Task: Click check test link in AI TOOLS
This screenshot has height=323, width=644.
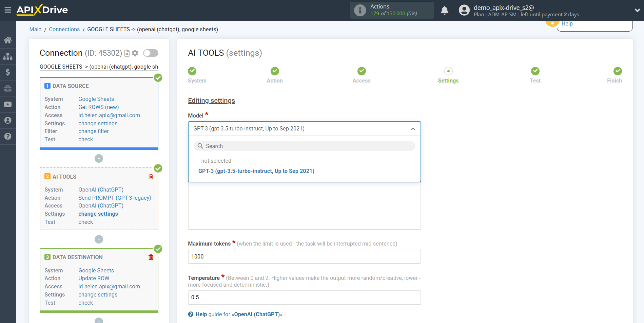Action: (86, 222)
